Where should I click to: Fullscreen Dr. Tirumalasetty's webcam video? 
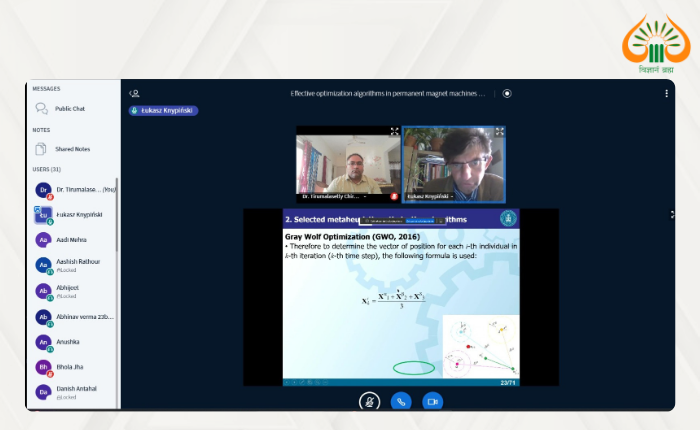tap(394, 131)
